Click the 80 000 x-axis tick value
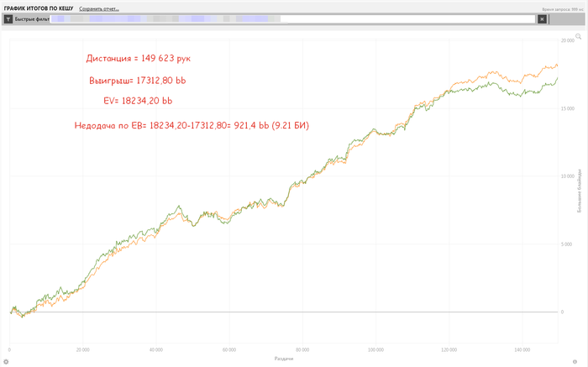 pyautogui.click(x=302, y=349)
